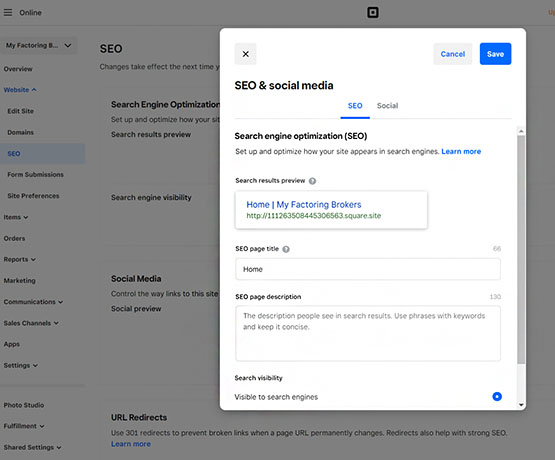This screenshot has height=460, width=555.
Task: Select the Visible to search engines radio
Action: coord(497,396)
